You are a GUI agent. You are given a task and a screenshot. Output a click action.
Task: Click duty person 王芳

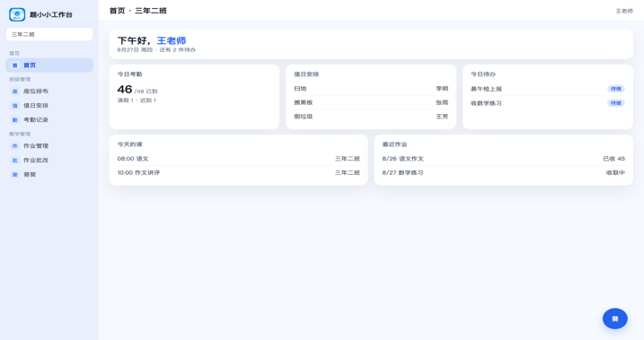(442, 117)
